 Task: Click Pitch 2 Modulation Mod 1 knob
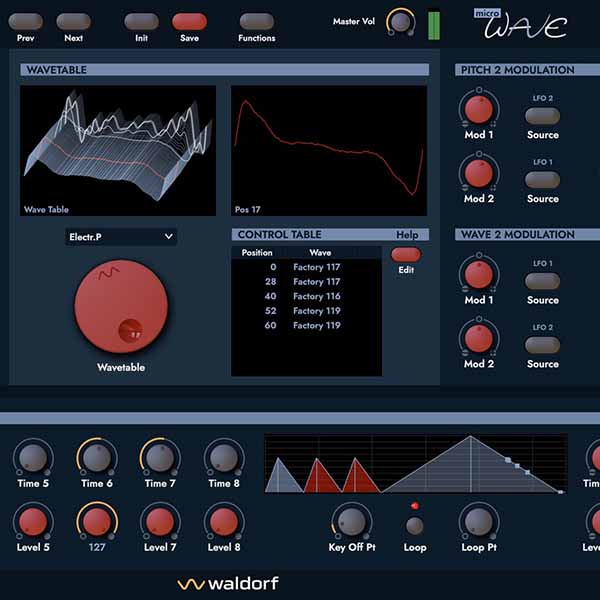(x=478, y=108)
